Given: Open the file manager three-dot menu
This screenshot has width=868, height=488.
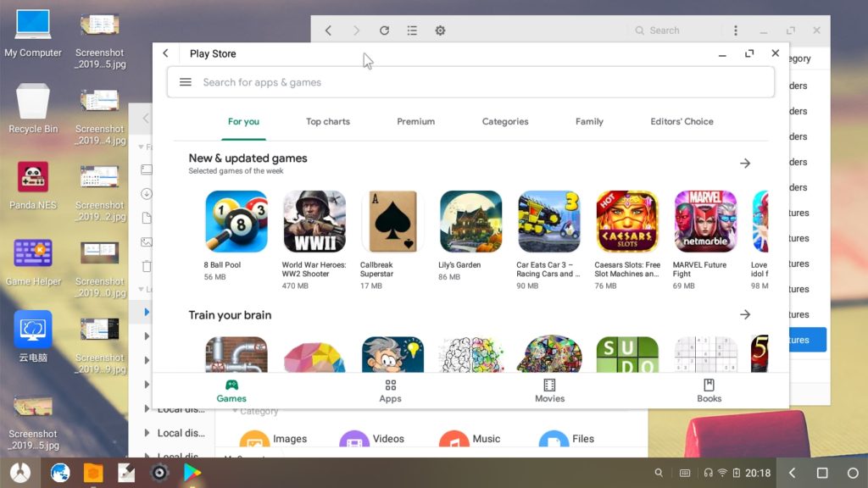Looking at the screenshot, I should 735,30.
